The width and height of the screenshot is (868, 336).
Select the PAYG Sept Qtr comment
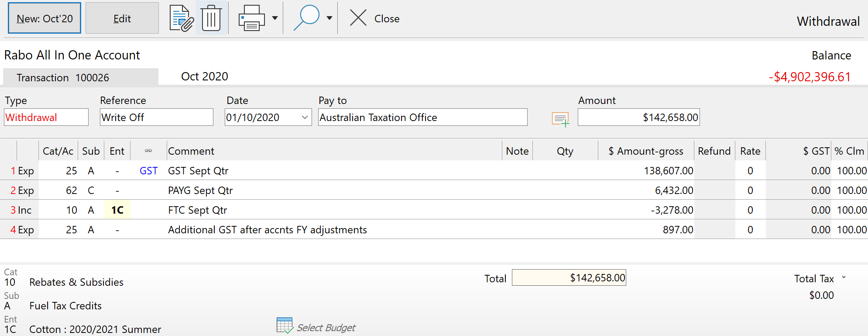(x=200, y=191)
